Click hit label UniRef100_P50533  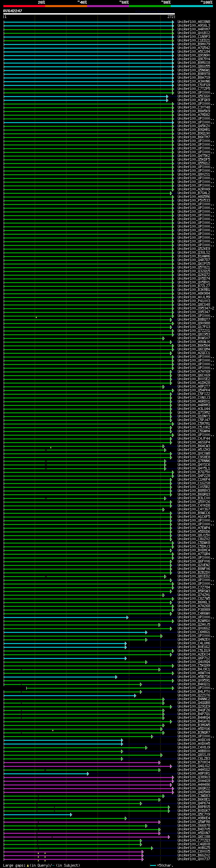click(x=194, y=201)
